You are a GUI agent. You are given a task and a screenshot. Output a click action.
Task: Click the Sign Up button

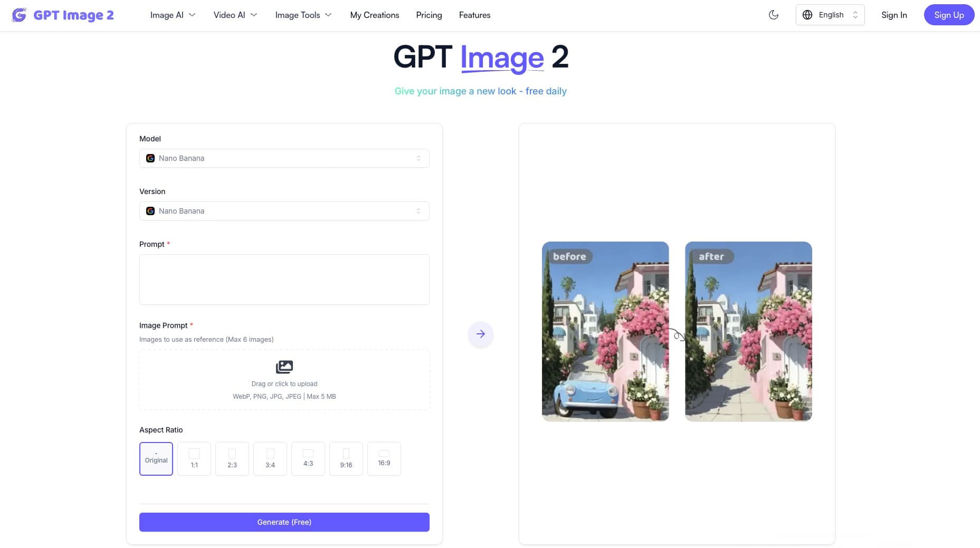(x=949, y=15)
